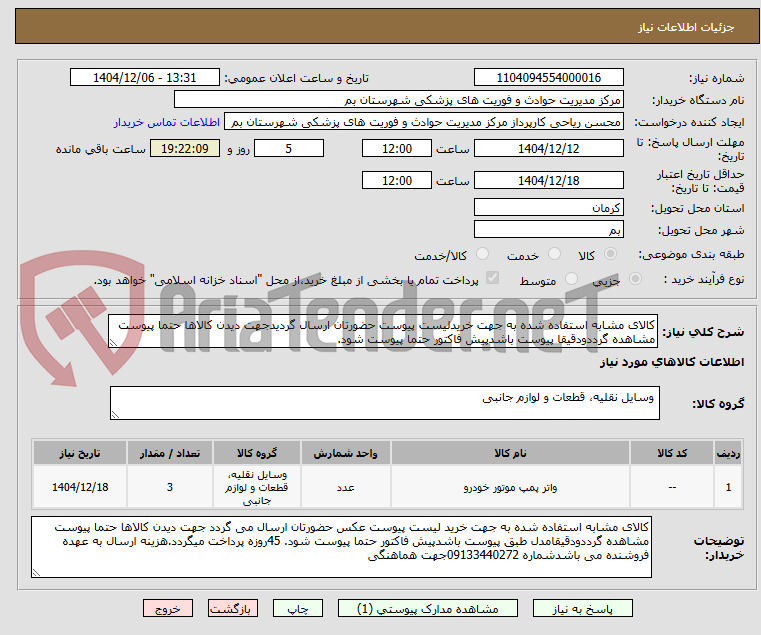
Task: Click the response deadline date 1404/12/12 field
Action: coord(549,149)
